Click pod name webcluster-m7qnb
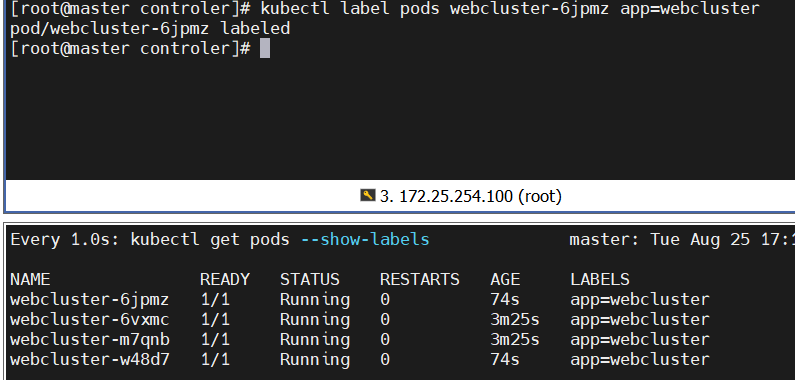Viewport: 795px width, 380px height. (90, 339)
